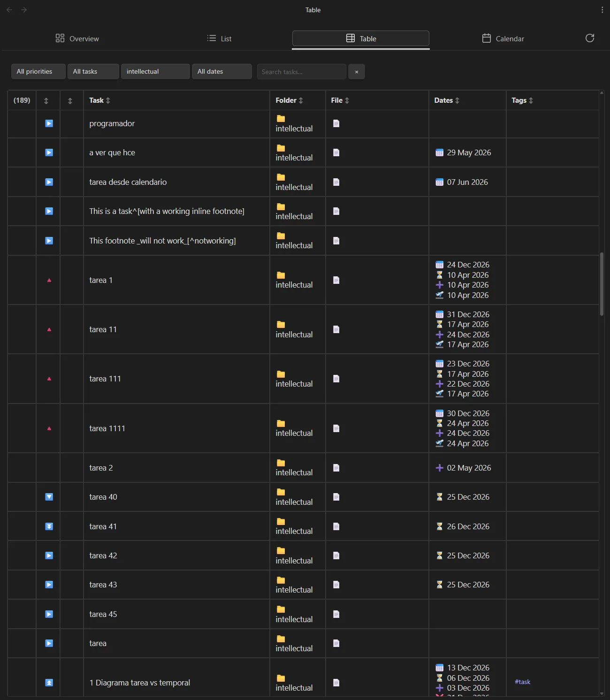The width and height of the screenshot is (610, 700).
Task: Click priority icon for tarea 42
Action: [49, 555]
